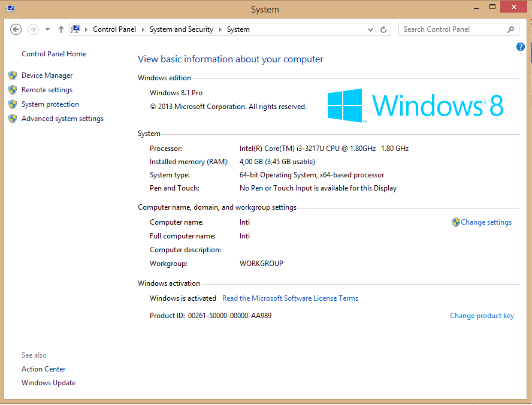Open Advanced system settings link
This screenshot has height=405, width=532.
pyautogui.click(x=62, y=119)
